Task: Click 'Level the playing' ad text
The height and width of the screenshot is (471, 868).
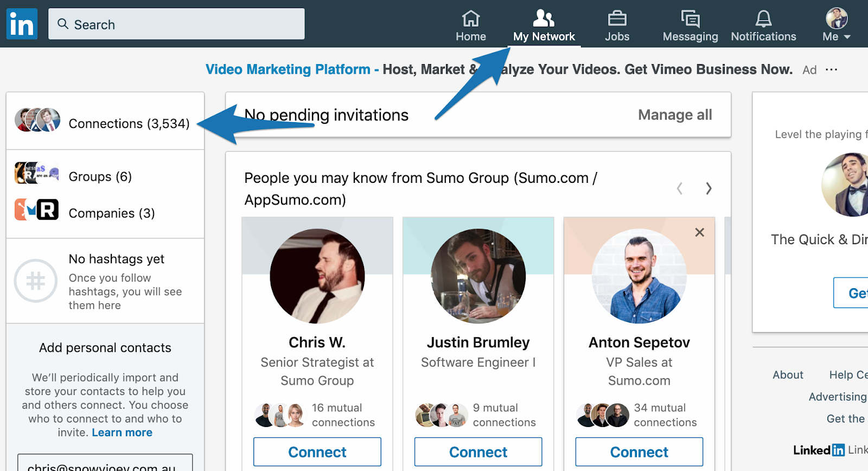Action: click(821, 134)
